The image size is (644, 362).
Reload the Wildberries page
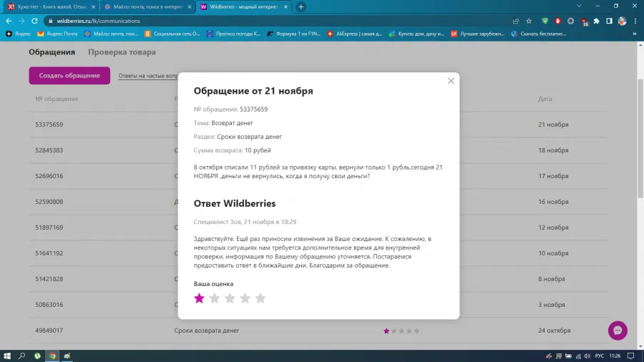[x=34, y=21]
